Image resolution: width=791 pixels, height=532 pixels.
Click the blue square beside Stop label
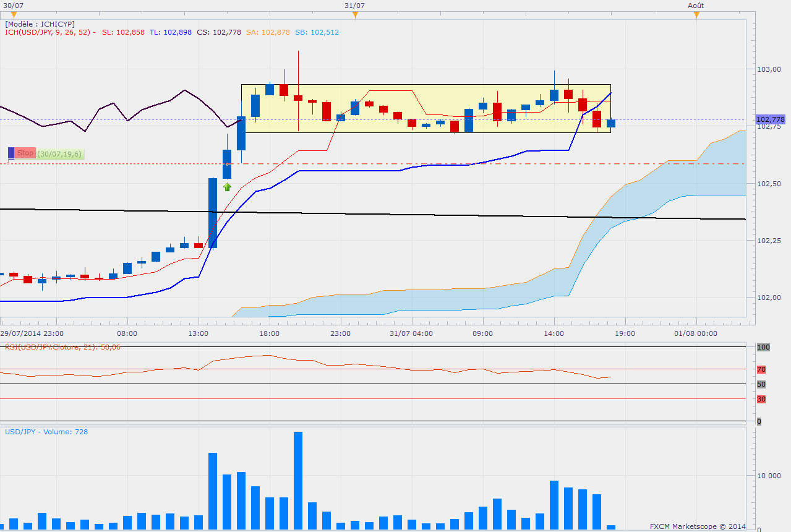click(x=11, y=153)
